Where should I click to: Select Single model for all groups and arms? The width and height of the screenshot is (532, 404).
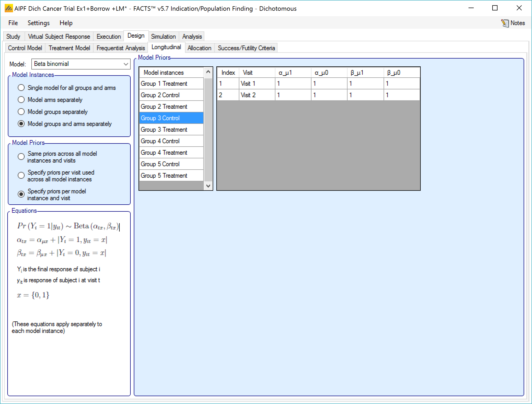pos(21,88)
